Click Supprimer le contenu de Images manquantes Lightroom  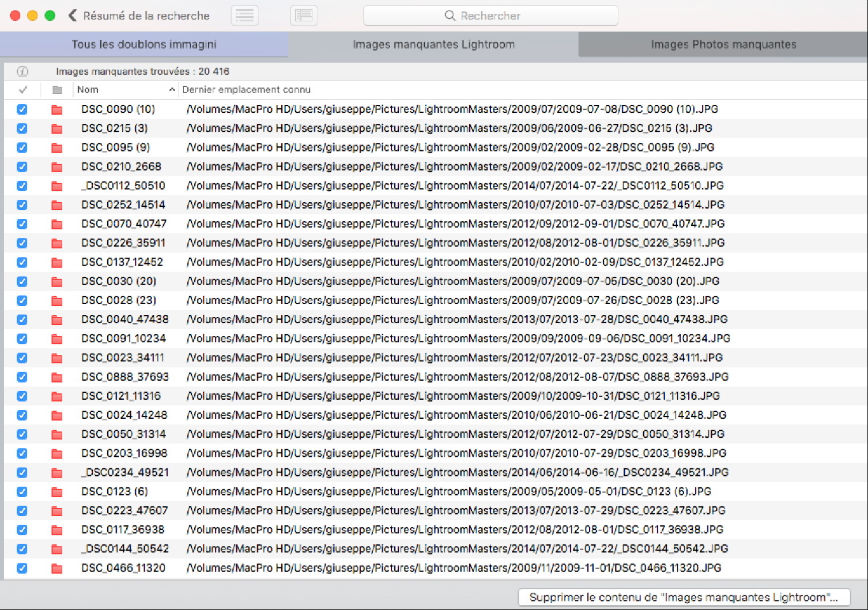[x=684, y=597]
